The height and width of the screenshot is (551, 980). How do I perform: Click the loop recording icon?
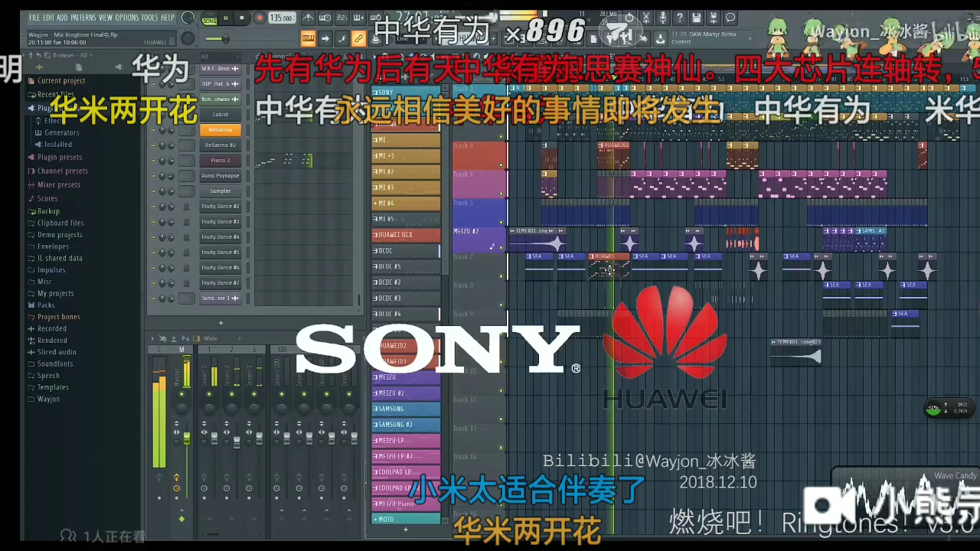pos(376,17)
